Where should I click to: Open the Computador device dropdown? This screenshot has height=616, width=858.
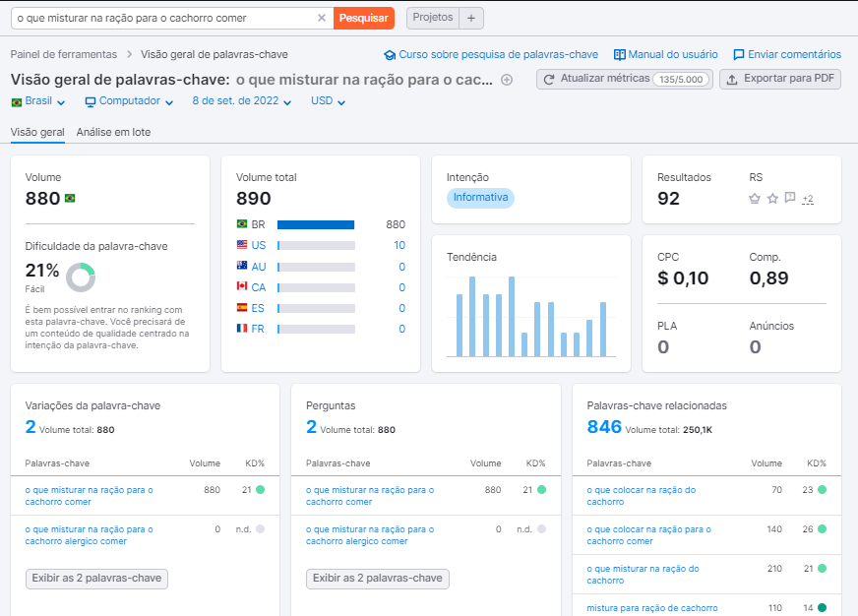[x=126, y=101]
